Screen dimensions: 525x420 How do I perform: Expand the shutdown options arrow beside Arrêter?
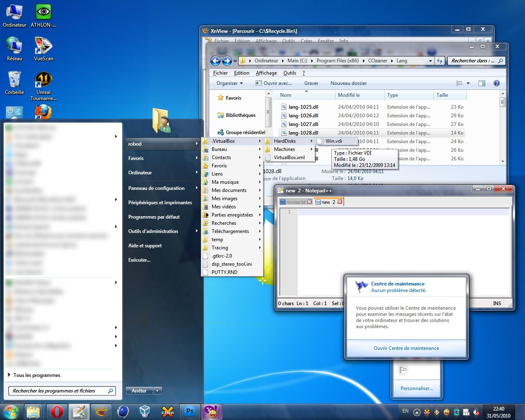(x=157, y=391)
